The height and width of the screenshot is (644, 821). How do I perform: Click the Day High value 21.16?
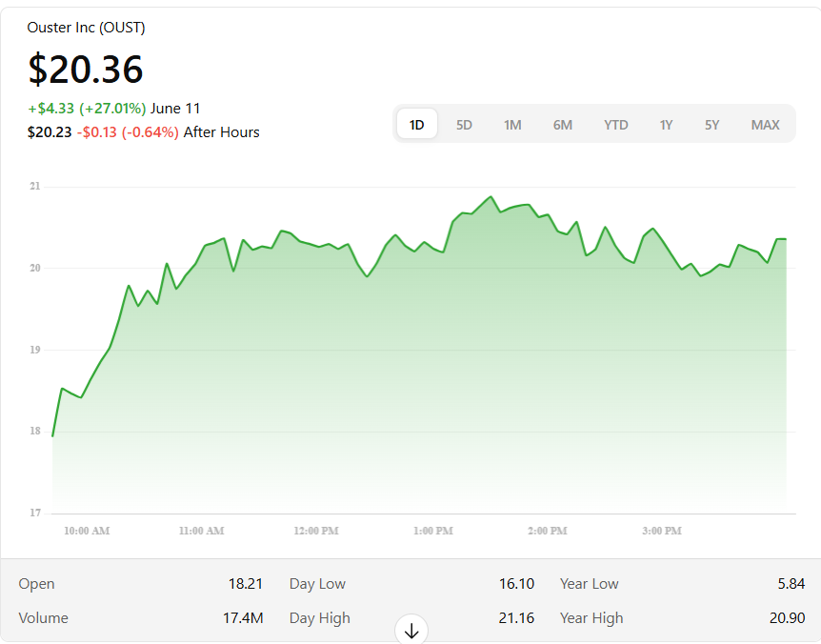tap(516, 618)
